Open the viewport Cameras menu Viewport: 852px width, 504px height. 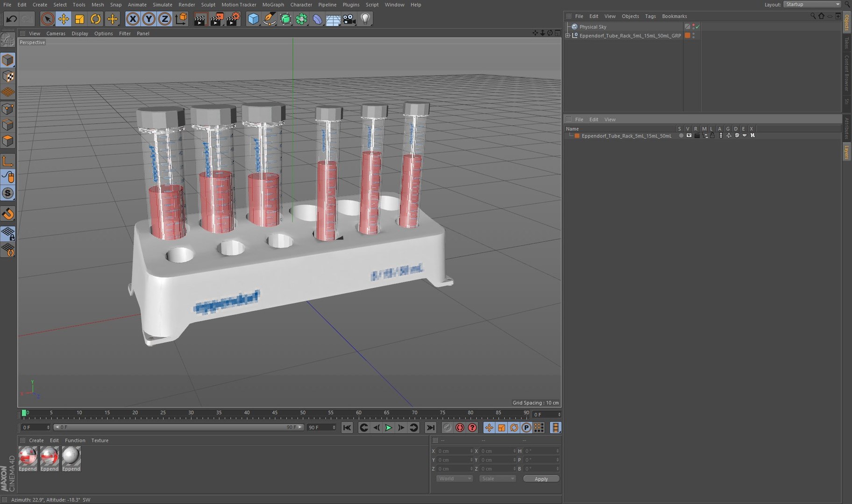56,34
